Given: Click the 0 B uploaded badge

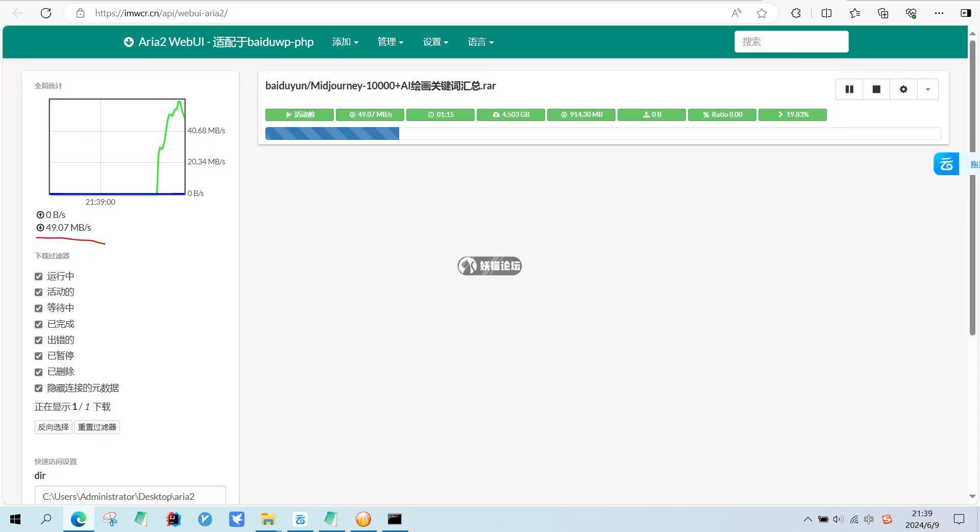Looking at the screenshot, I should 651,114.
